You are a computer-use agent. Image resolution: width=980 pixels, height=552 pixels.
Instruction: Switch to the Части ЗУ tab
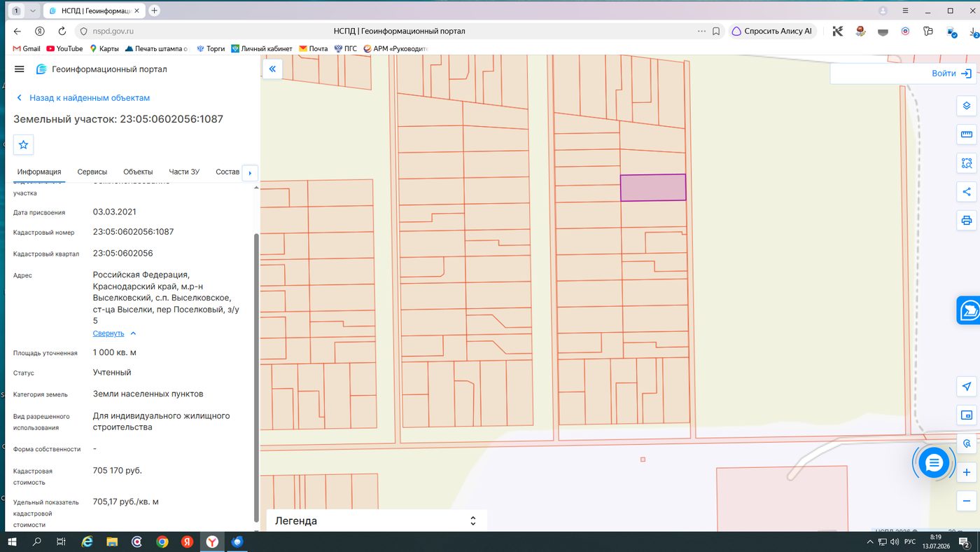184,172
